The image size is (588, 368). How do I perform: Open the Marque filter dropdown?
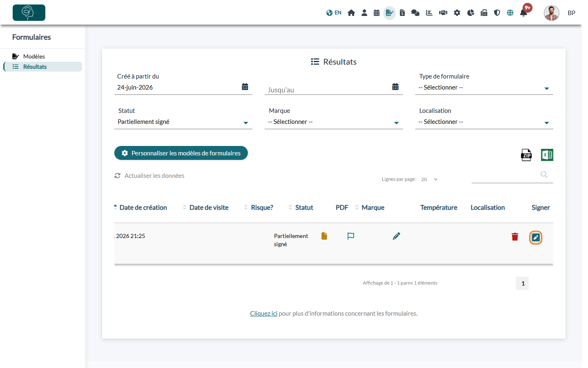[334, 122]
